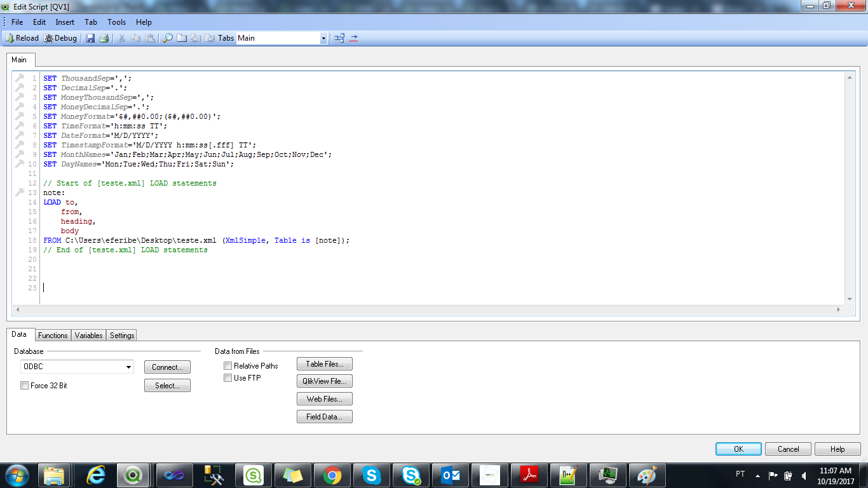The image size is (868, 488).
Task: Open Internet Explorer from taskbar
Action: click(x=95, y=475)
